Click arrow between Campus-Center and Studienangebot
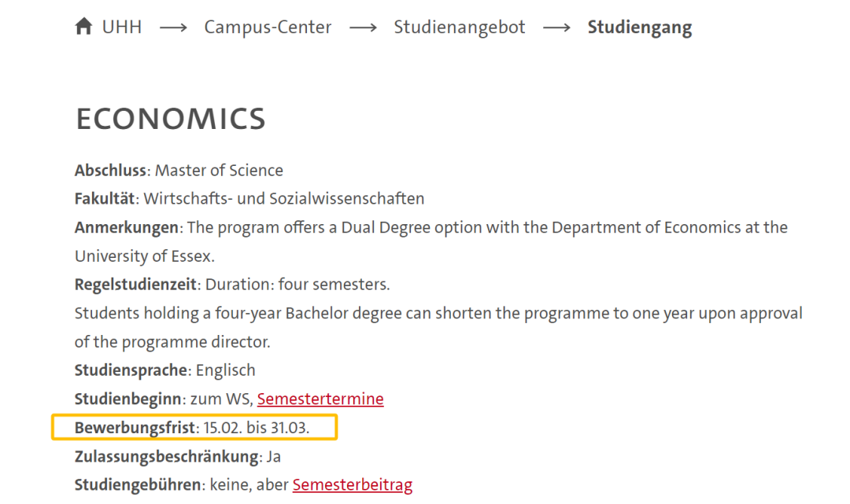 363,28
